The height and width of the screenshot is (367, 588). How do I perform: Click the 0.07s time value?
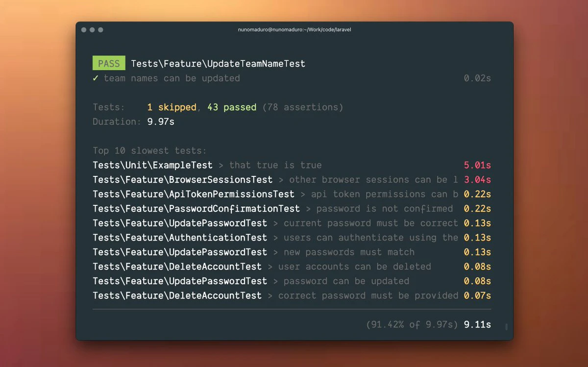(x=477, y=295)
